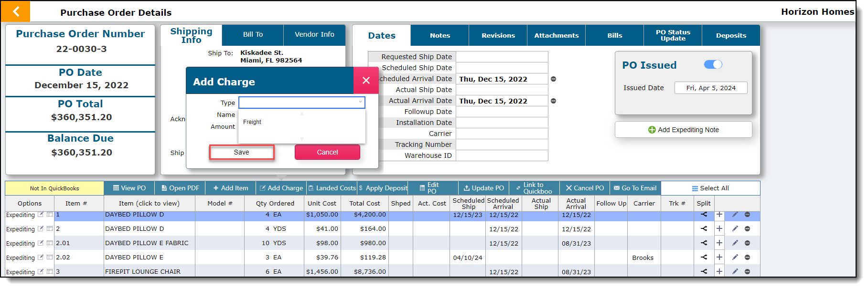The width and height of the screenshot is (868, 289).
Task: Click plus icon on item 2.01 row
Action: click(719, 243)
